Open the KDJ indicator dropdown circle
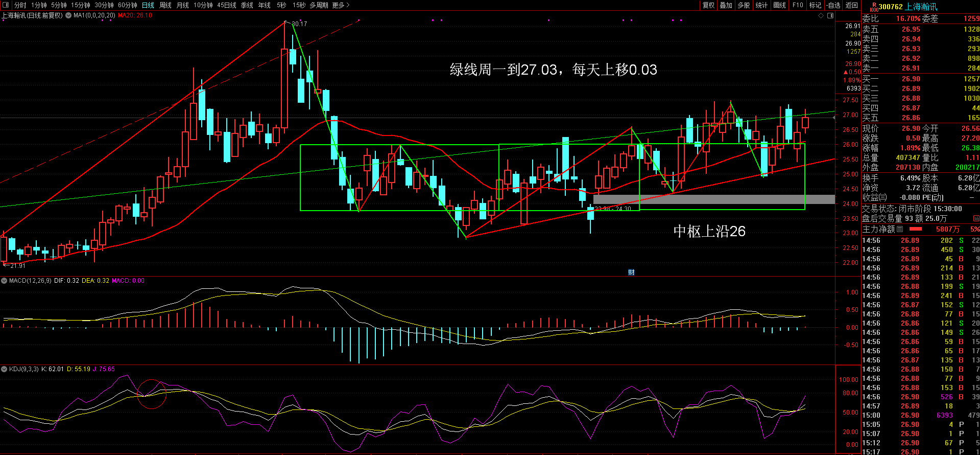The width and height of the screenshot is (980, 455). (x=4, y=369)
